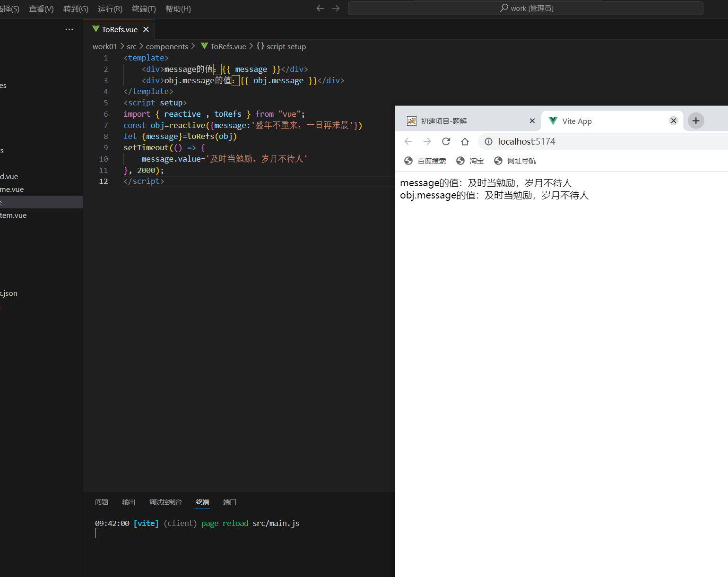This screenshot has height=577, width=728.
Task: Click line number 12 in the editor gutter
Action: (x=104, y=181)
